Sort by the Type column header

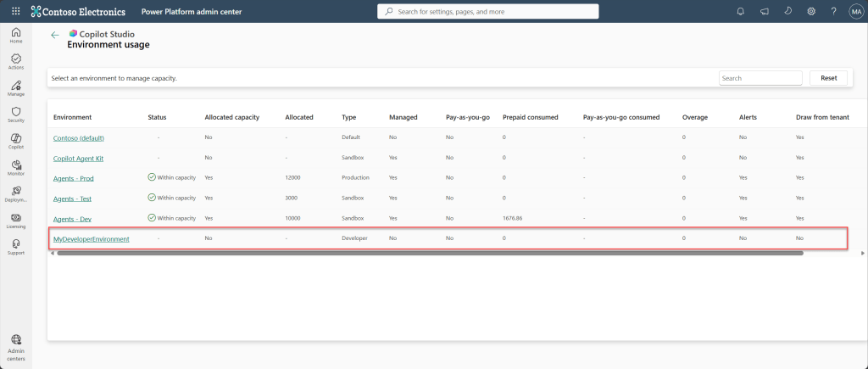click(x=349, y=117)
